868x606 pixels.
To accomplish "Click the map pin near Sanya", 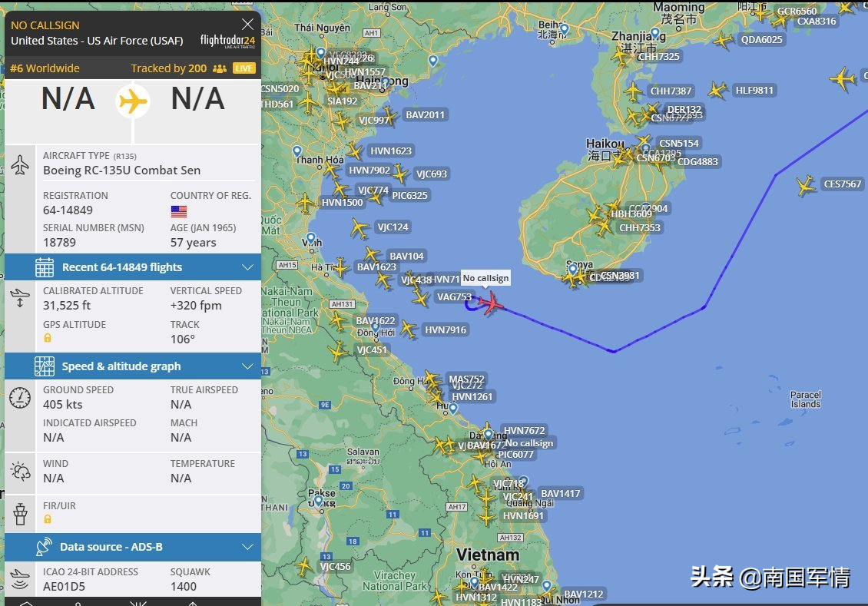I will click(573, 269).
